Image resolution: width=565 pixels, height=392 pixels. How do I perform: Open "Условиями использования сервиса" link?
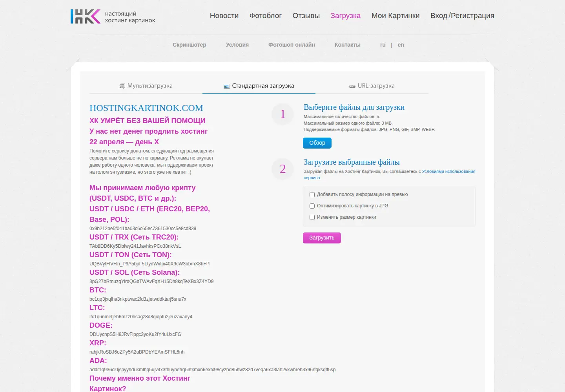[x=448, y=171]
